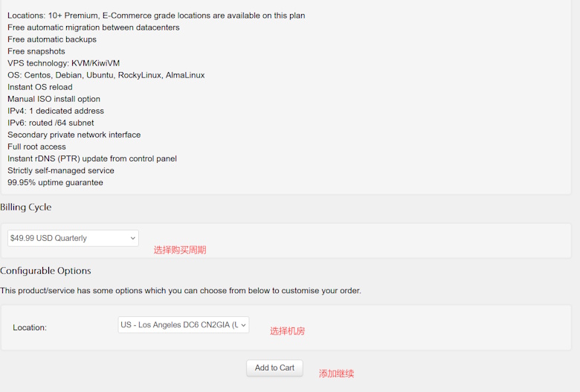Click the Billing Cycle heading
The height and width of the screenshot is (392, 580).
coord(25,207)
